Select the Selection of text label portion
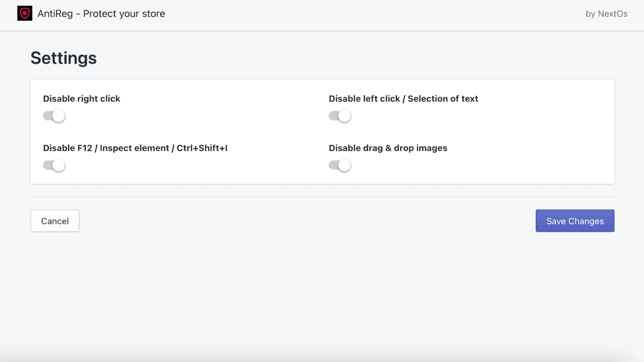The image size is (644, 362). (443, 99)
